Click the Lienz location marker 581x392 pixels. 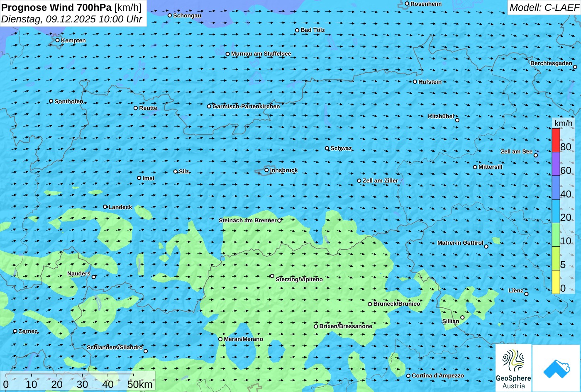click(526, 294)
